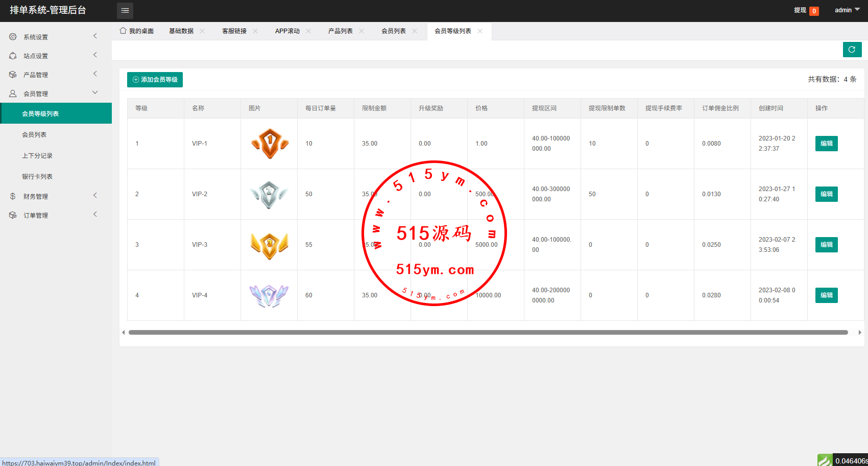Image resolution: width=868 pixels, height=466 pixels.
Task: Close the 基础数据 tab
Action: tap(202, 31)
